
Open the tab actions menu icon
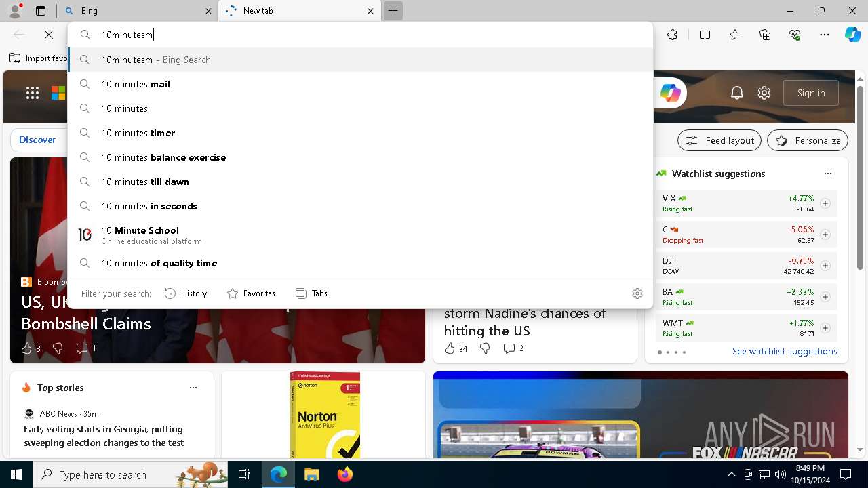[41, 11]
